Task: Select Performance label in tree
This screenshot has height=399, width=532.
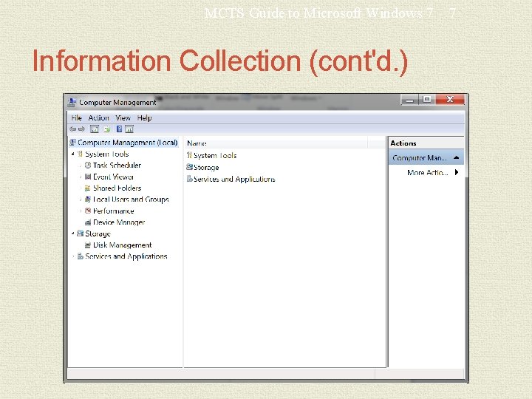Action: [114, 211]
